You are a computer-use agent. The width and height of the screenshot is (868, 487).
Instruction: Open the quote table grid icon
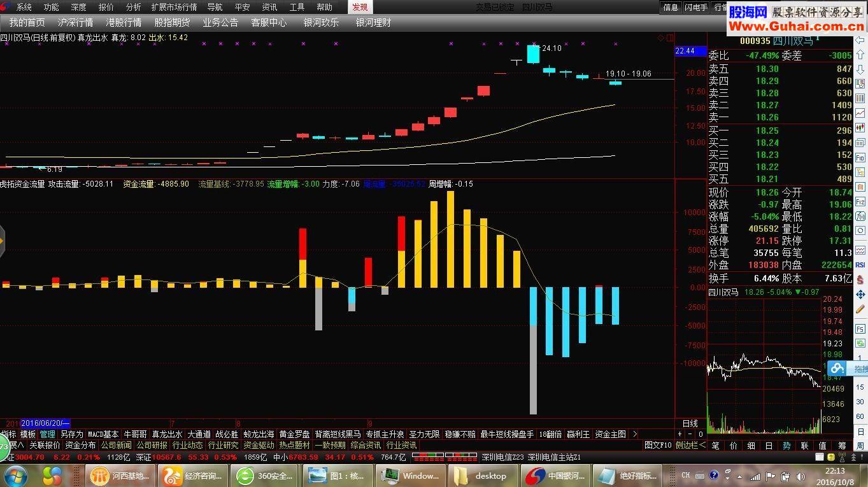click(860, 97)
